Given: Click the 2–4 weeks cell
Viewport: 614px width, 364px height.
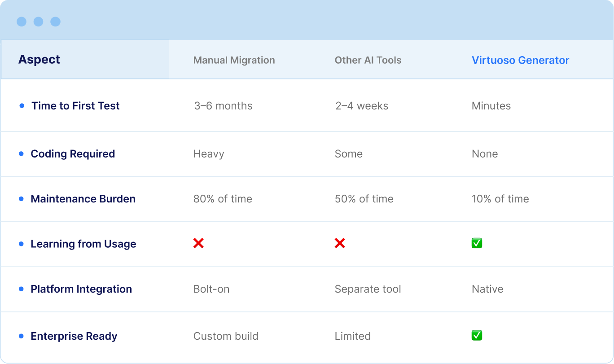Looking at the screenshot, I should pos(362,106).
